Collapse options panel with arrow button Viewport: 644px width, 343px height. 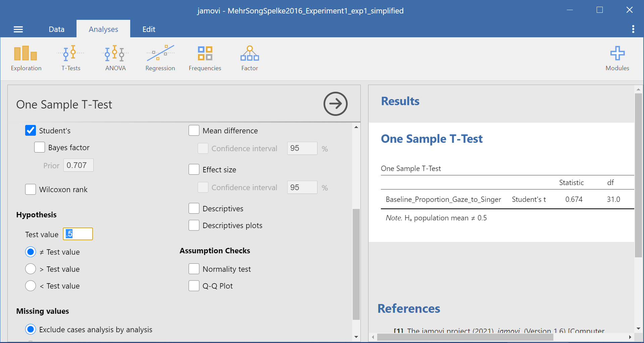pos(335,104)
